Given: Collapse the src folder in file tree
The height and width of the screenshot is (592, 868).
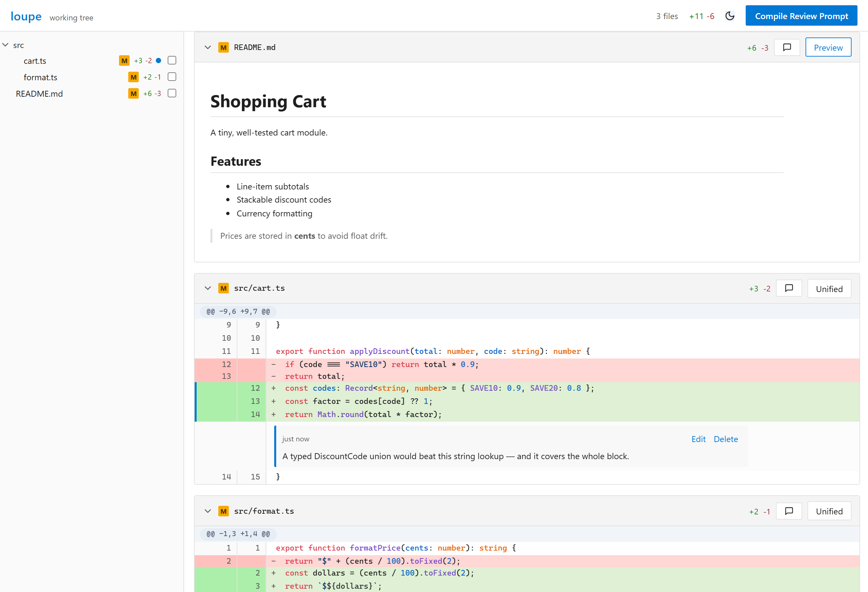Looking at the screenshot, I should (6, 45).
